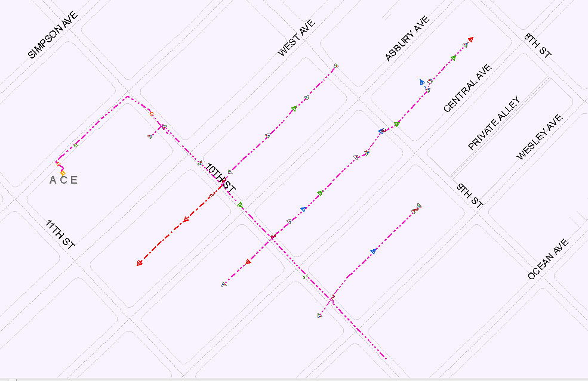Select the green circle node near SIMPSON AVE line
The height and width of the screenshot is (381, 588).
[75, 145]
